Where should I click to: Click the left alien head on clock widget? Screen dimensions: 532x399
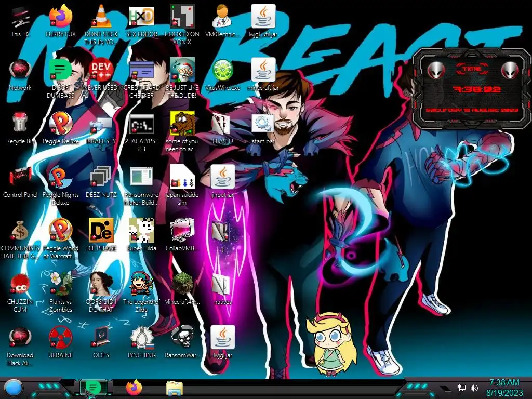tap(436, 71)
